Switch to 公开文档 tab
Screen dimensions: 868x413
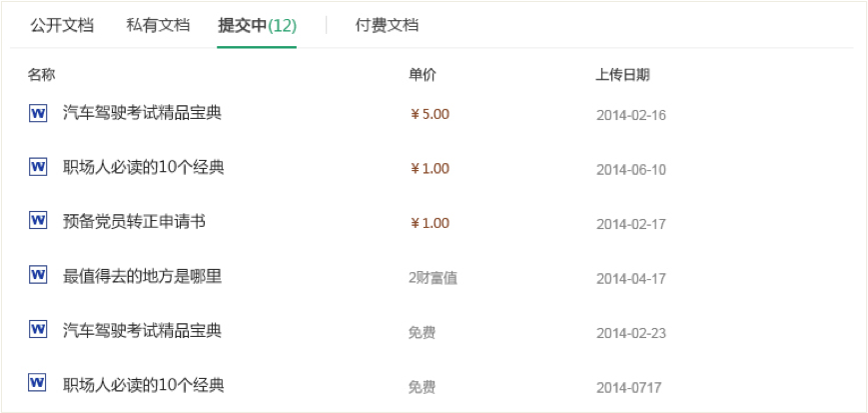tap(62, 26)
